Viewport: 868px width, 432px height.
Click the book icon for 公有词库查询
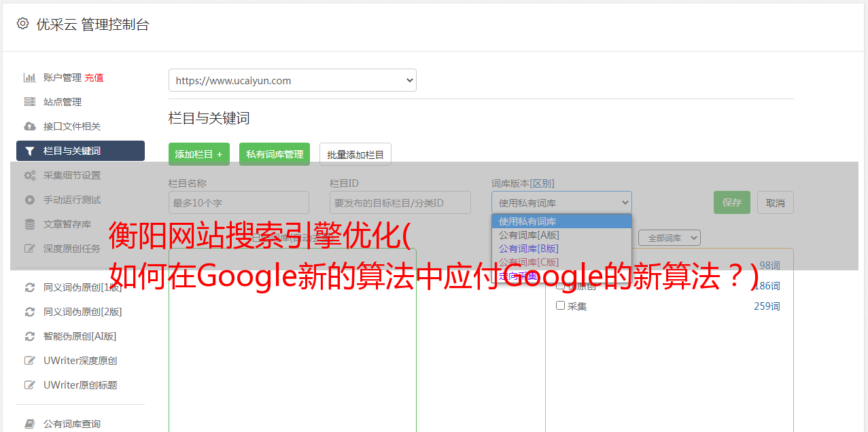point(30,424)
